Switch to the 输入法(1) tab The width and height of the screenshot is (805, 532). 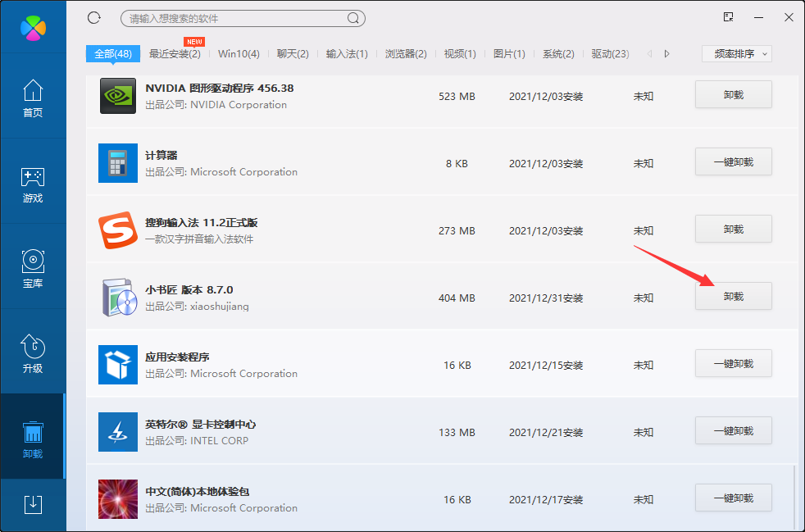click(x=347, y=54)
